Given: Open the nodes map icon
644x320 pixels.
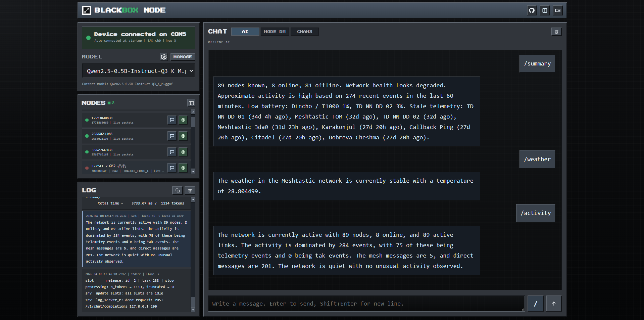Looking at the screenshot, I should pos(191,103).
